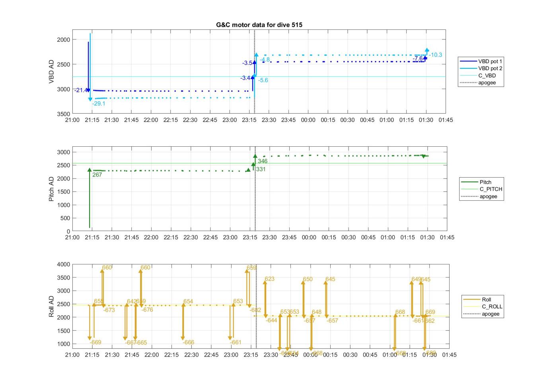557x392 pixels.
Task: Click the -666 roll annotation
Action: point(189,342)
